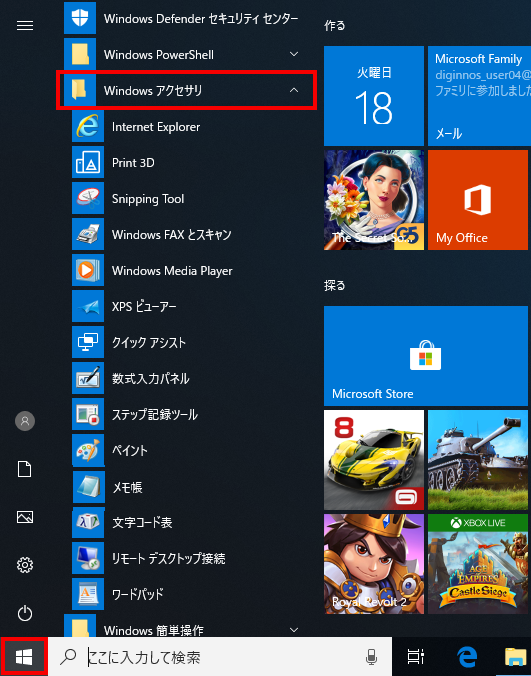Click the Power icon in the sidebar
531x676 pixels.
[25, 613]
